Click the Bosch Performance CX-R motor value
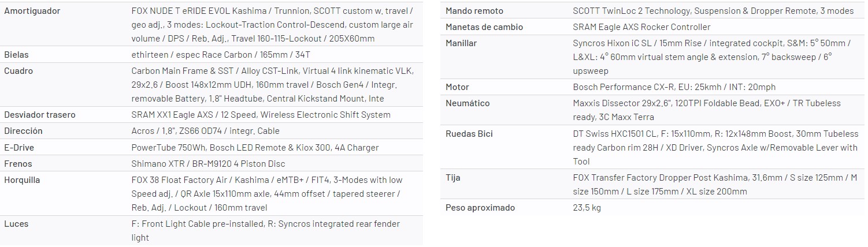Screen dimensions: 868x247 674,87
